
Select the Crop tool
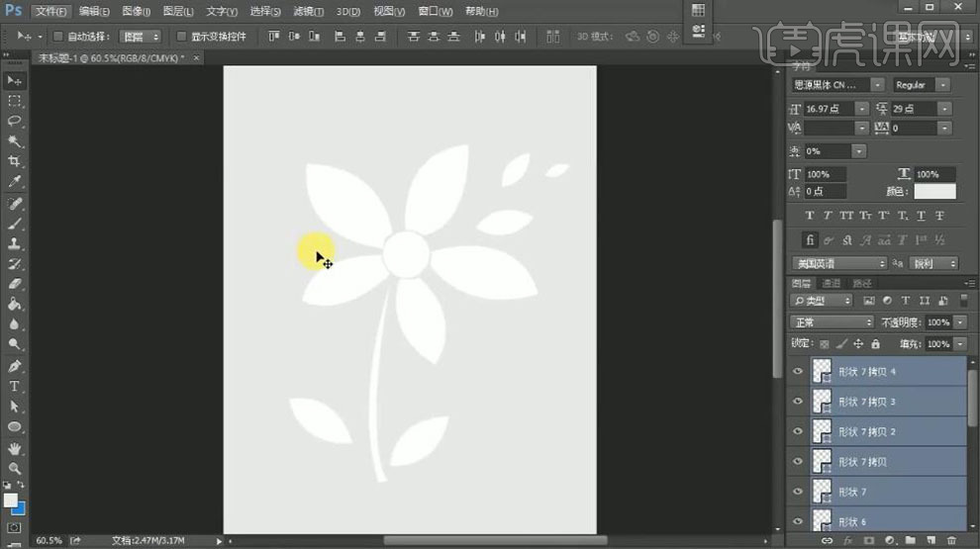pyautogui.click(x=15, y=161)
